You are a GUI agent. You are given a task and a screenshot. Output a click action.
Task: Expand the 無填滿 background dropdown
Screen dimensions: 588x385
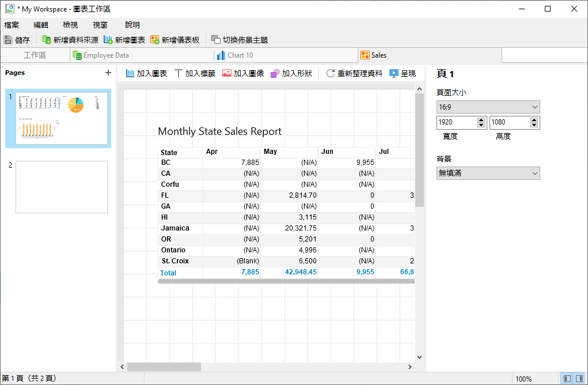pyautogui.click(x=488, y=173)
